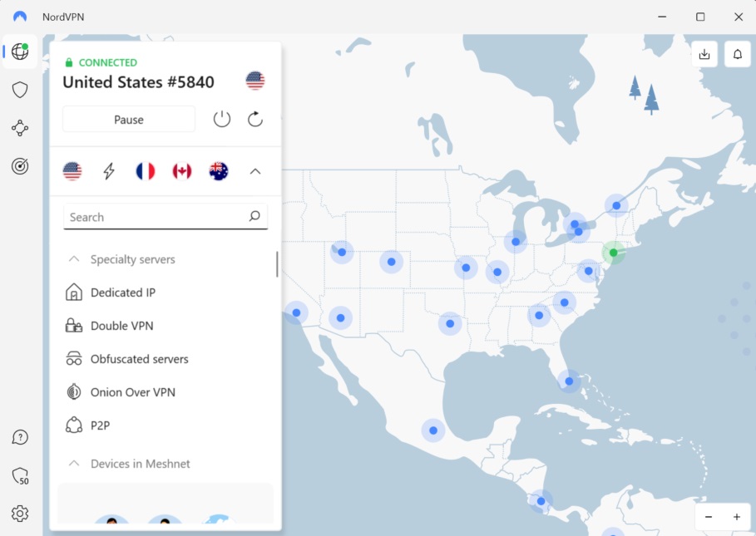
Task: Reconnect with the circular refresh icon
Action: (254, 119)
